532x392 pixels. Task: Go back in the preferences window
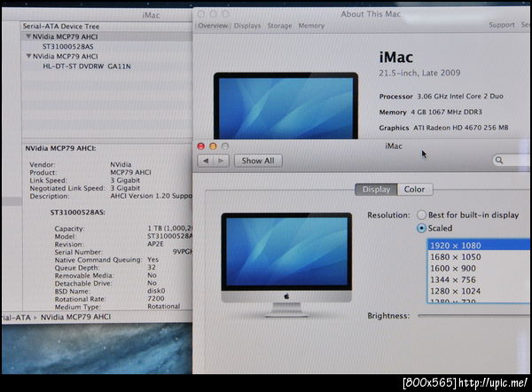coord(206,161)
